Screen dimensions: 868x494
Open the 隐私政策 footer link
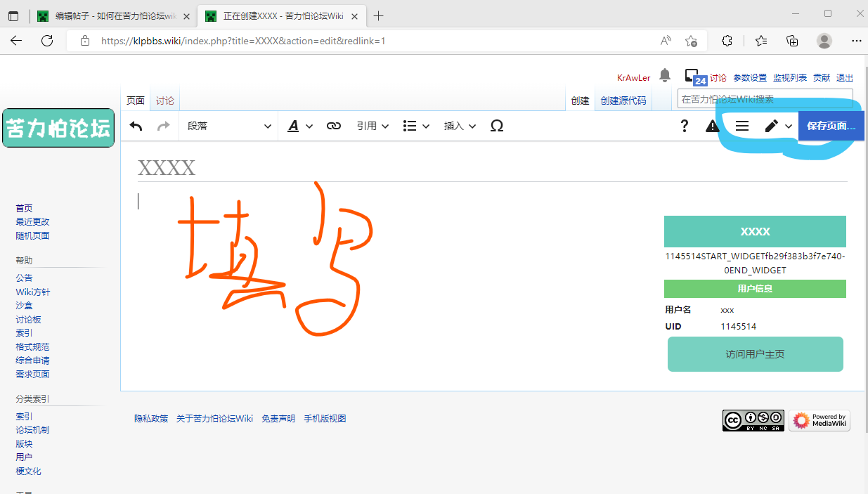click(151, 418)
